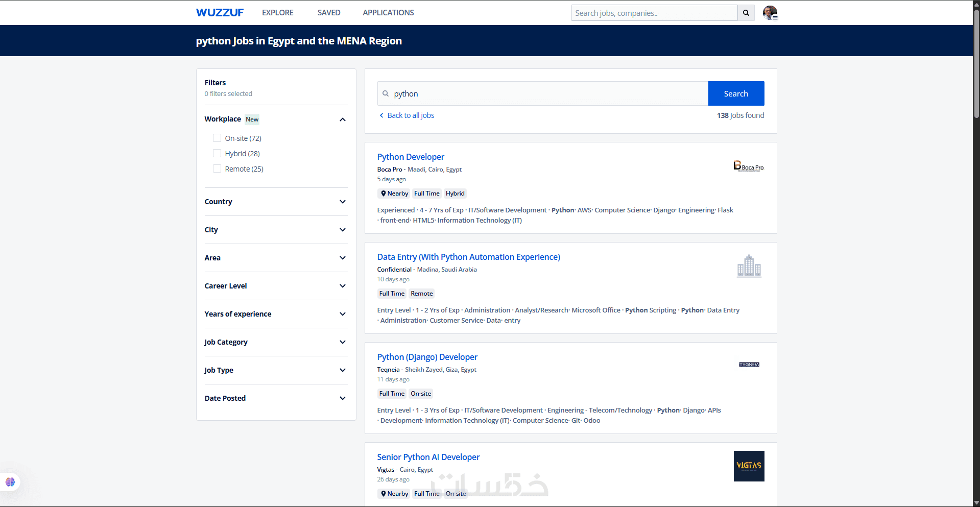
Task: Click the 'Maadi, Cairo, Egypt' location text
Action: [x=435, y=170]
